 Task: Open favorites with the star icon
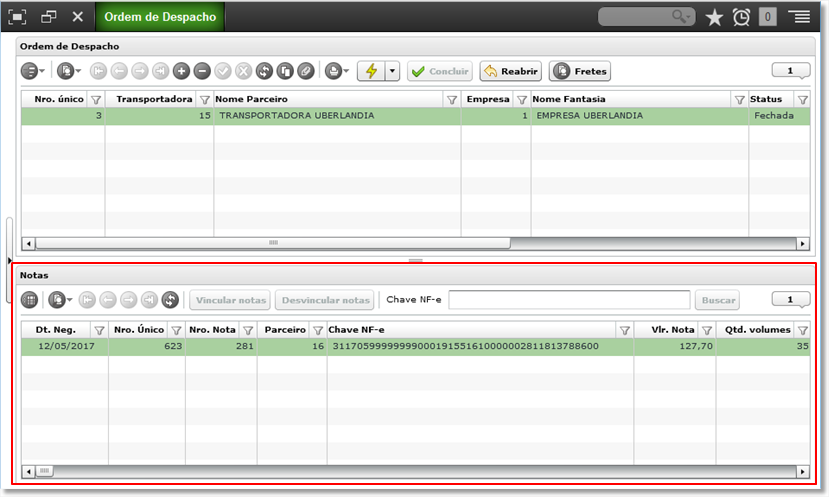[x=714, y=17]
